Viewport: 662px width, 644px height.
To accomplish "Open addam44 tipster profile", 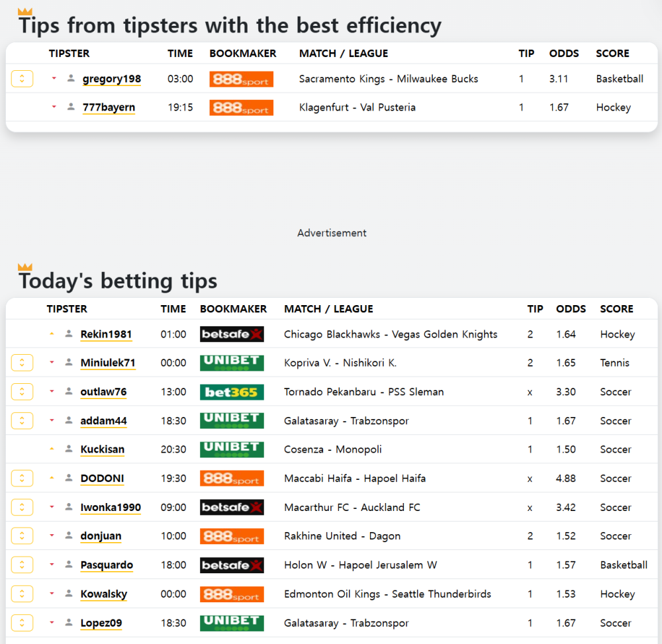I will (x=103, y=420).
